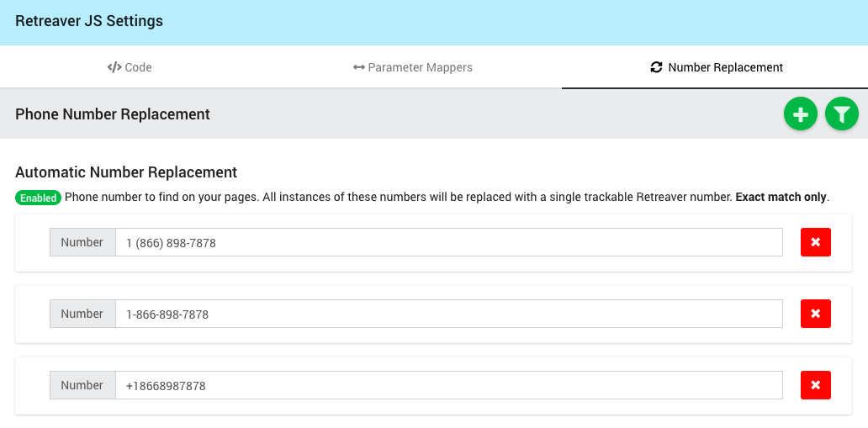
Task: Delete the 1 (866) 898-7878 number row
Action: tap(815, 242)
